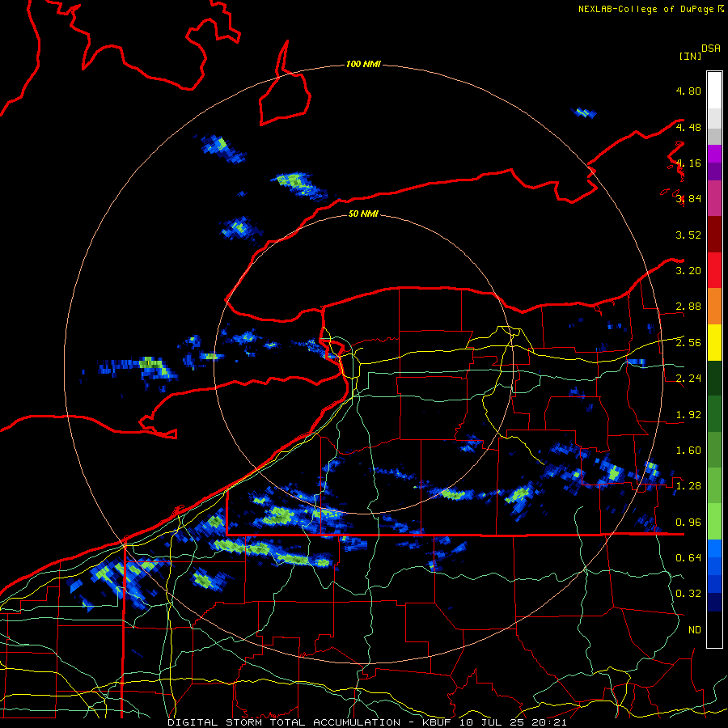Click the 0.96 legend value
Screen dimensions: 728x728
688,523
